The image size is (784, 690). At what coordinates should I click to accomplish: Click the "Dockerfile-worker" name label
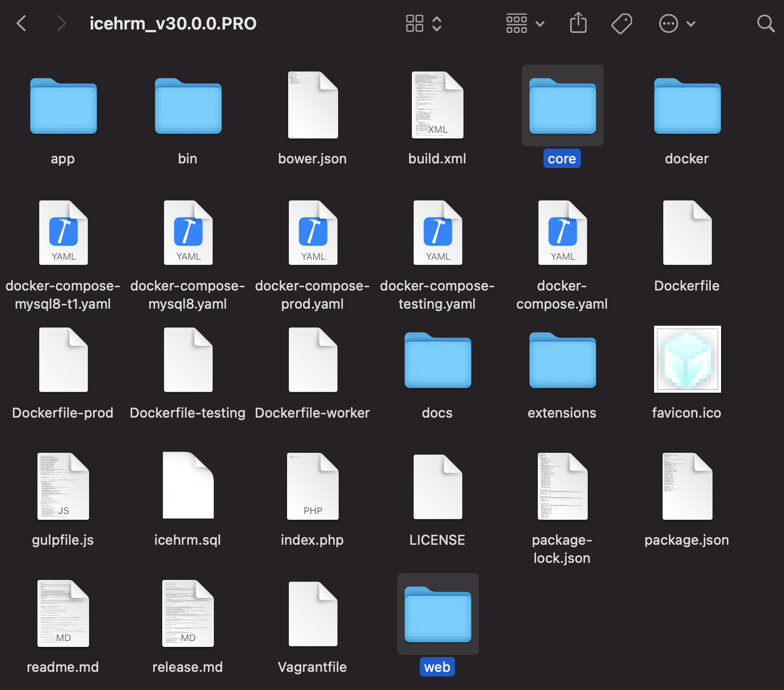(313, 413)
